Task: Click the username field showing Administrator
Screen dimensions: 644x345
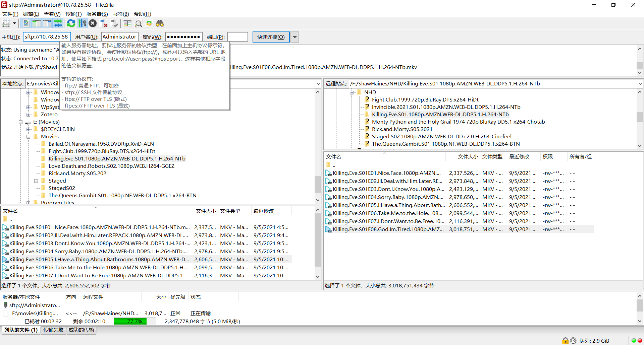Action: tap(120, 37)
